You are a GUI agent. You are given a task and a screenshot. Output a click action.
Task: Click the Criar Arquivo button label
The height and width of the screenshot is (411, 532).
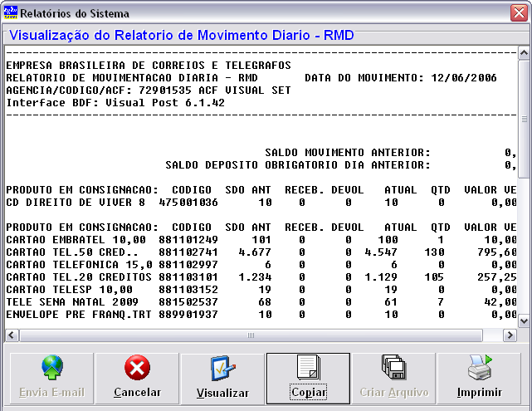click(394, 393)
